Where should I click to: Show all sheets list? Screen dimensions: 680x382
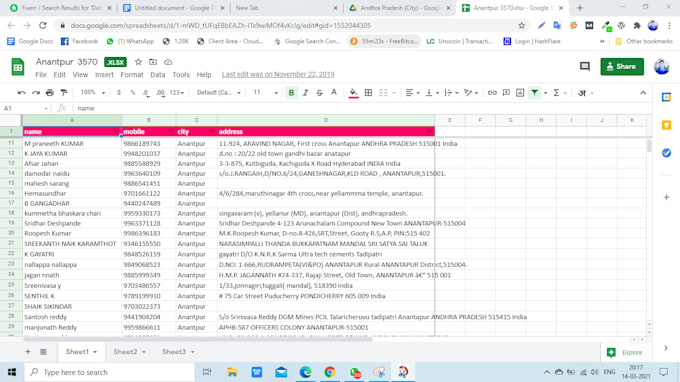(43, 352)
